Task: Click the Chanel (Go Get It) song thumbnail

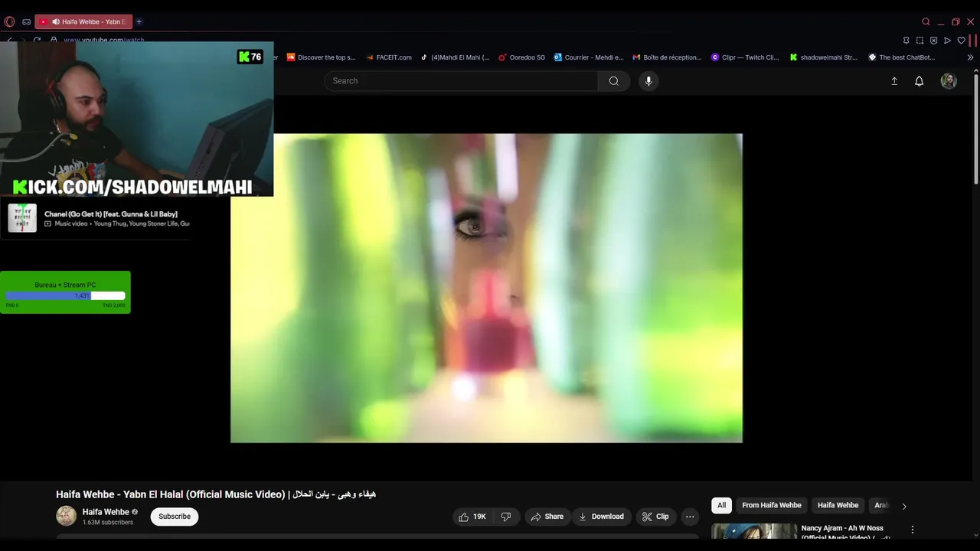Action: [x=22, y=218]
